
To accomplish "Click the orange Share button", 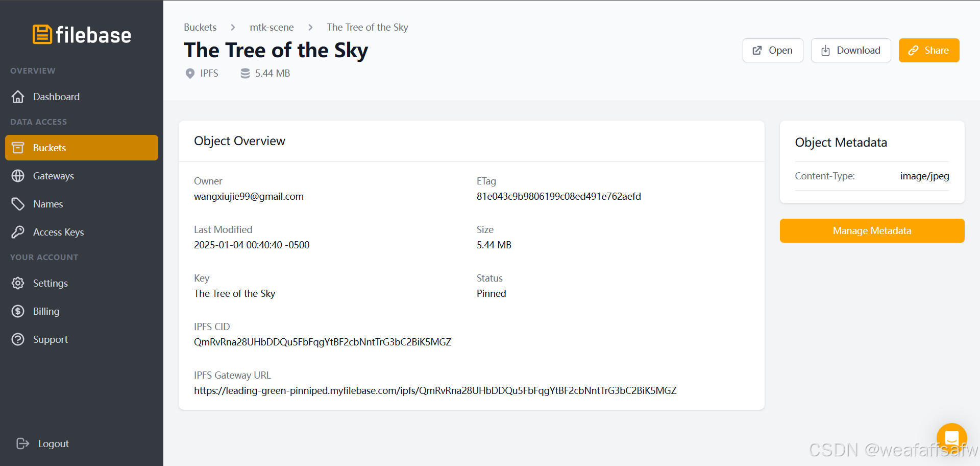I will pos(928,50).
